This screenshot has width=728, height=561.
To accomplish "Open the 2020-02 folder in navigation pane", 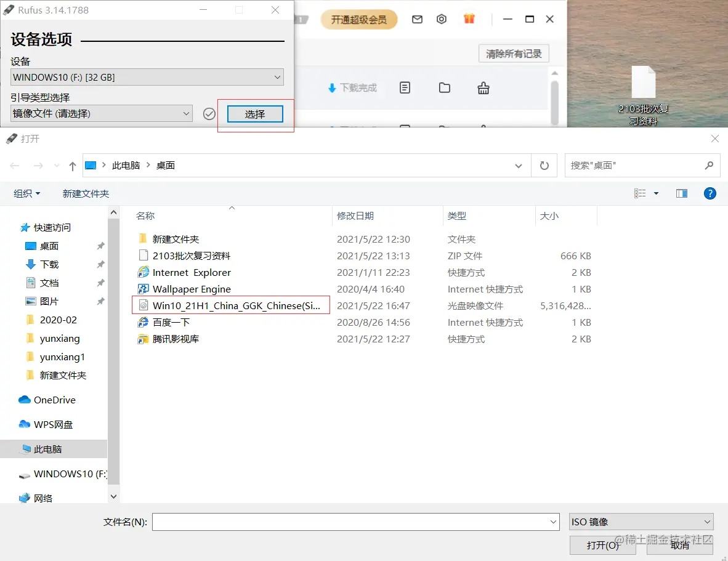I will pos(58,320).
